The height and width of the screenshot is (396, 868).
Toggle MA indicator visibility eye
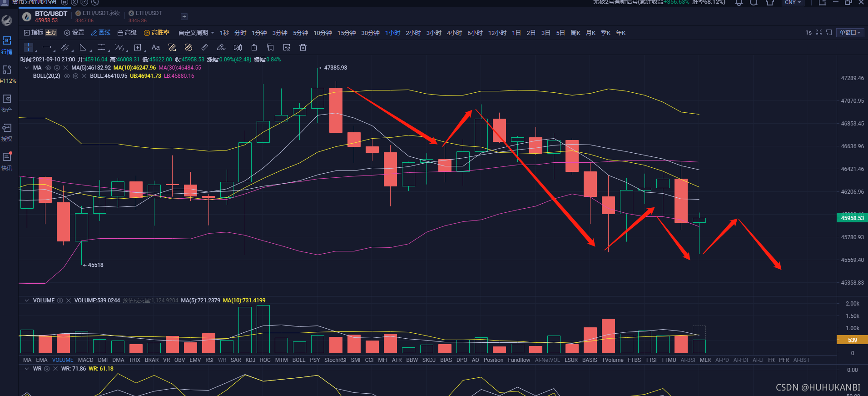point(48,68)
